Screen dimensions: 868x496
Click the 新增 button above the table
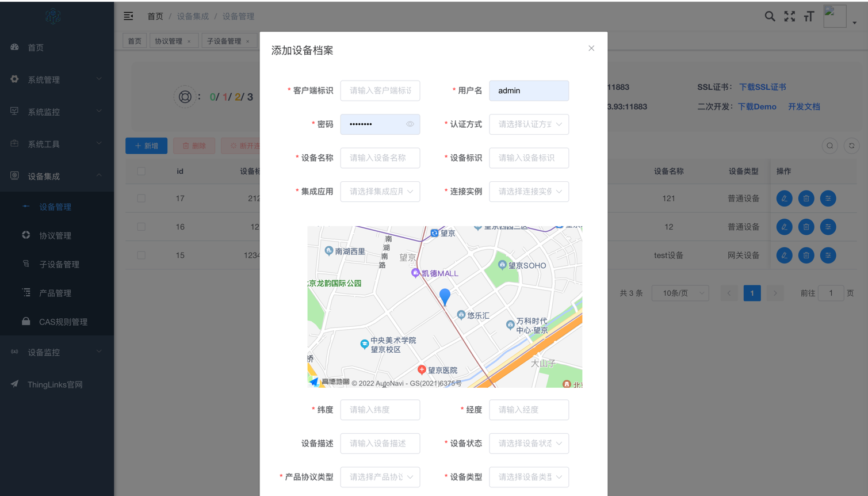point(146,146)
